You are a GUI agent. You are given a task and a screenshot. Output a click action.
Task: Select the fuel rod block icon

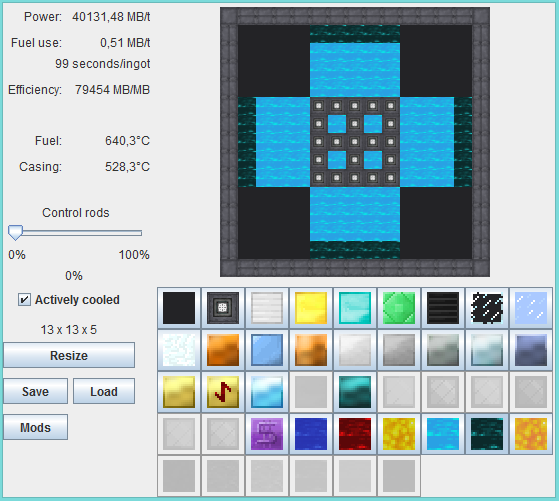click(222, 308)
